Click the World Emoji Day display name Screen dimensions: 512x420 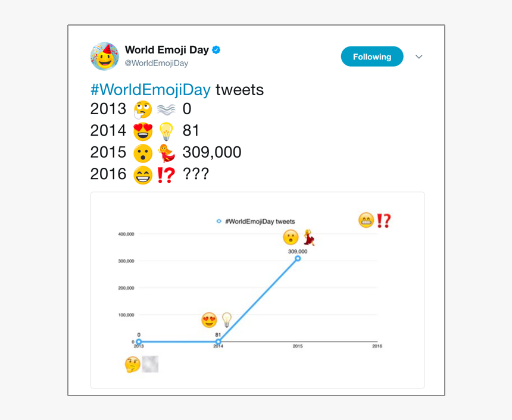[167, 50]
